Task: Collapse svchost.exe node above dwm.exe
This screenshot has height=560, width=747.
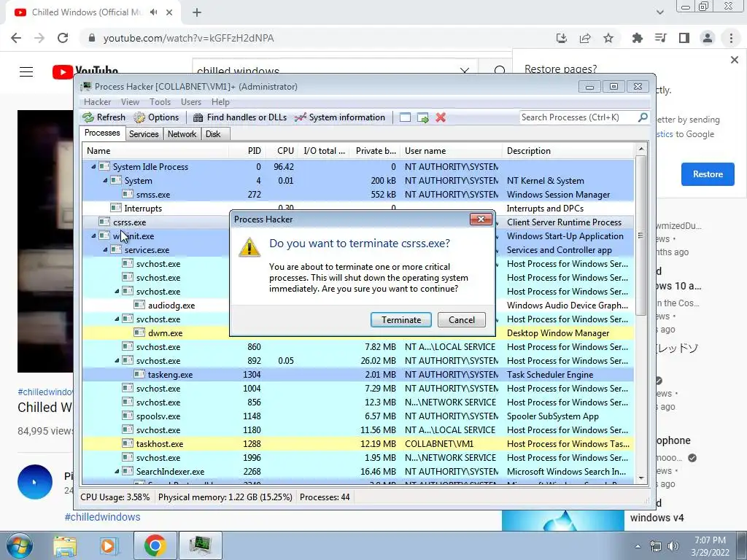Action: (117, 319)
